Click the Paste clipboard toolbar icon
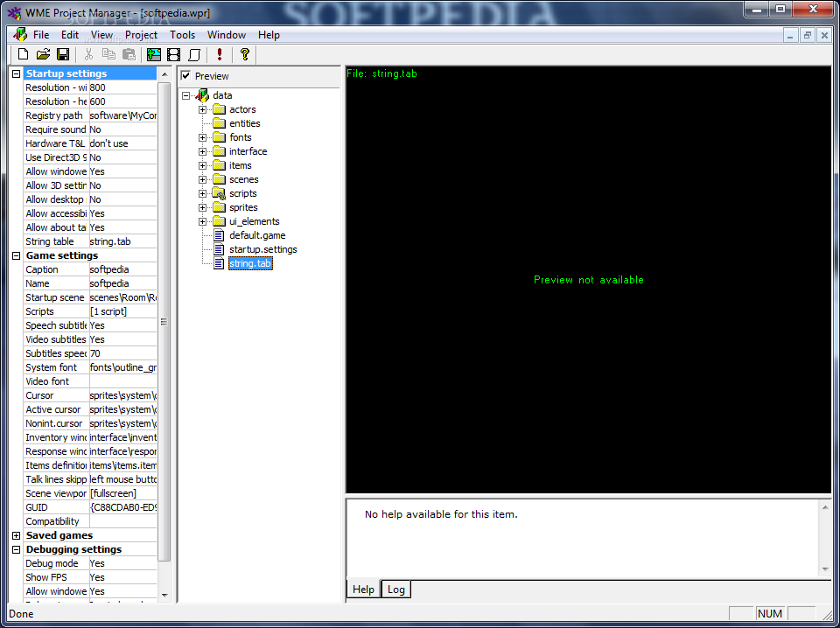This screenshot has height=628, width=840. [129, 54]
